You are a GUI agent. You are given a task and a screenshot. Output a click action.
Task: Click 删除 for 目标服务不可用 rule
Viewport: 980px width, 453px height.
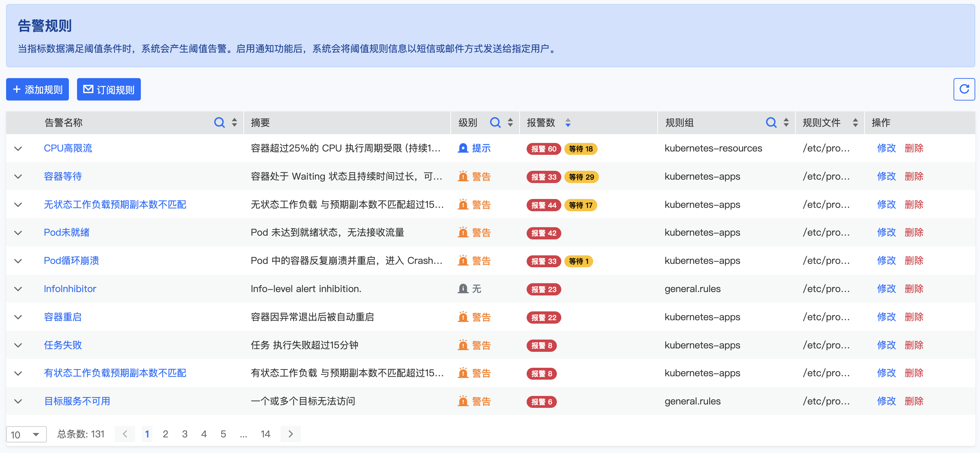point(914,401)
